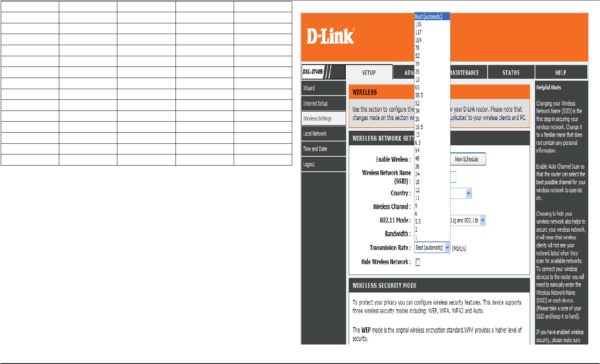This screenshot has height=364, width=600.
Task: Switch to the HELP tab
Action: coord(561,73)
